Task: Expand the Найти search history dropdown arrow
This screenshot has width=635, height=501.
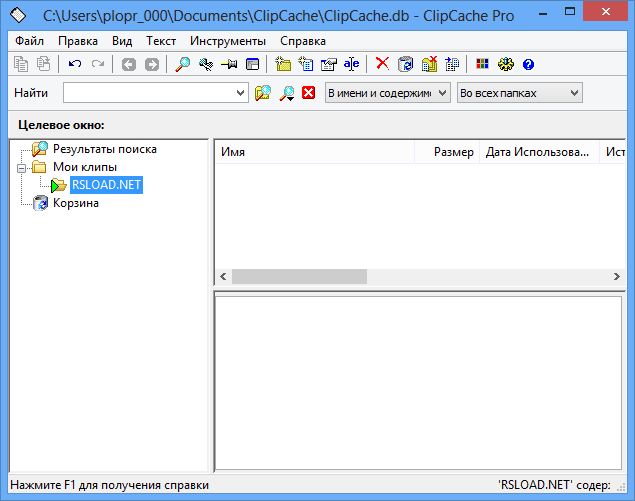Action: [x=241, y=93]
